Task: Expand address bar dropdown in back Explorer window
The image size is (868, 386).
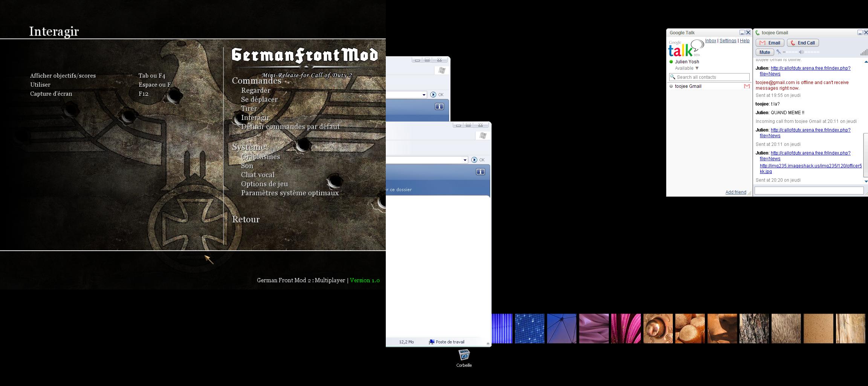Action: (424, 95)
